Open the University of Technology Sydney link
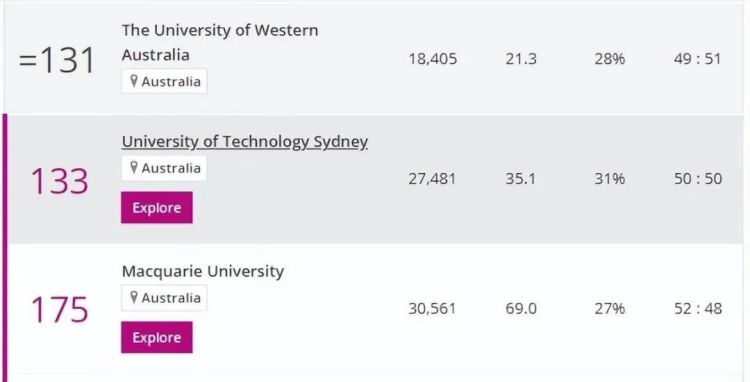The width and height of the screenshot is (750, 382). (x=244, y=142)
